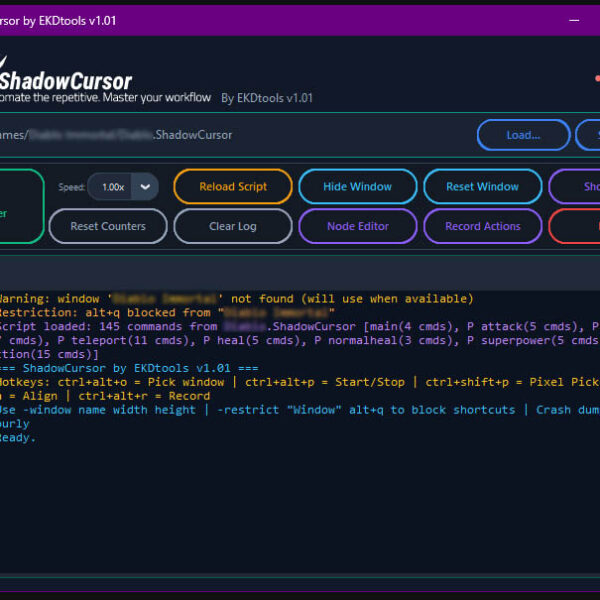The width and height of the screenshot is (600, 600).
Task: Click the title bar text 'by EKDtools v1.01'
Action: 69,21
